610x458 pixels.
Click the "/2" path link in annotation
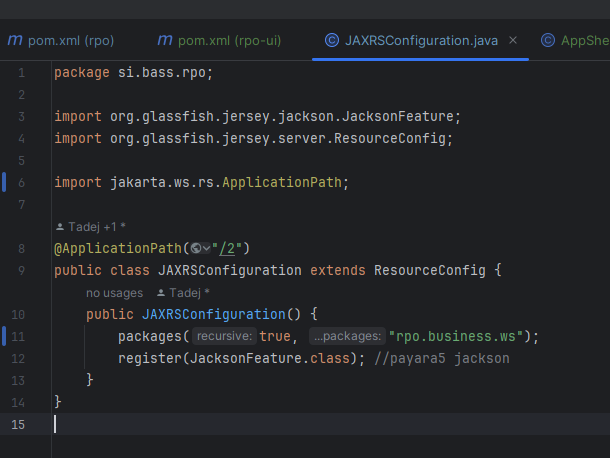pyautogui.click(x=227, y=248)
